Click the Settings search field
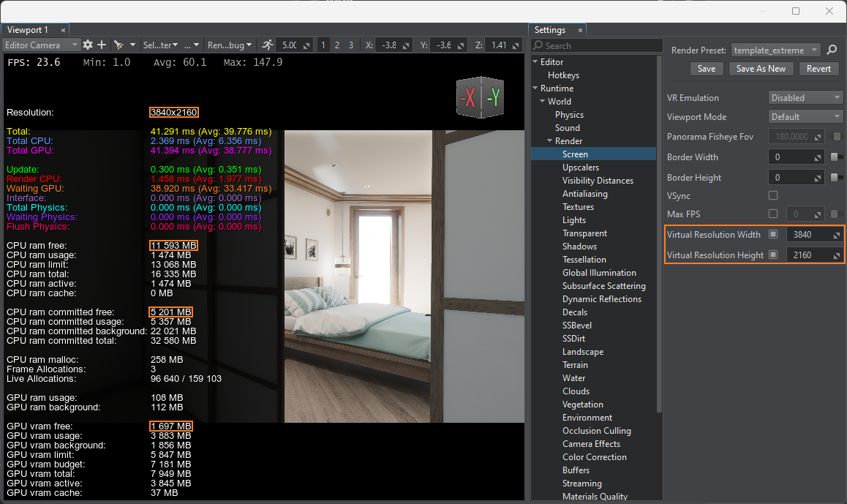The height and width of the screenshot is (504, 847). pos(596,45)
